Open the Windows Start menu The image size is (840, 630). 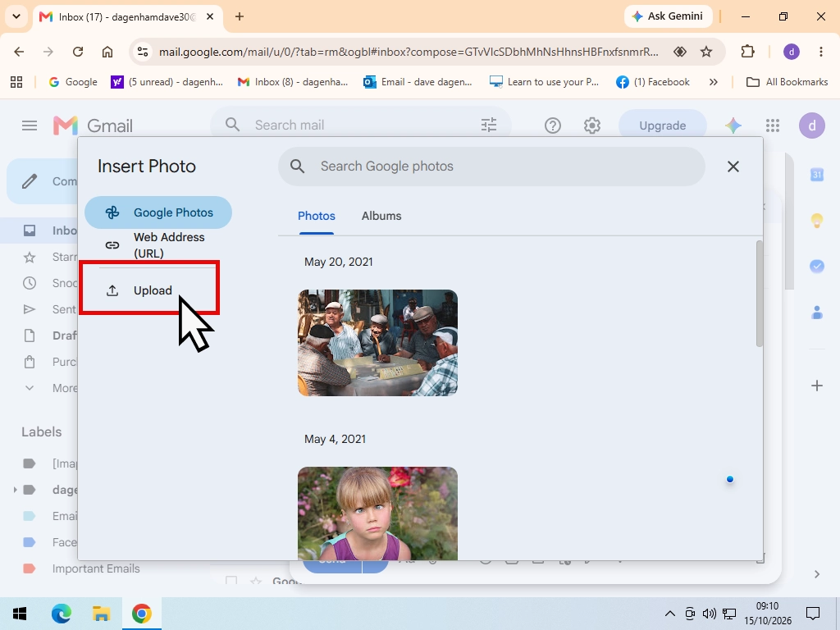[20, 614]
